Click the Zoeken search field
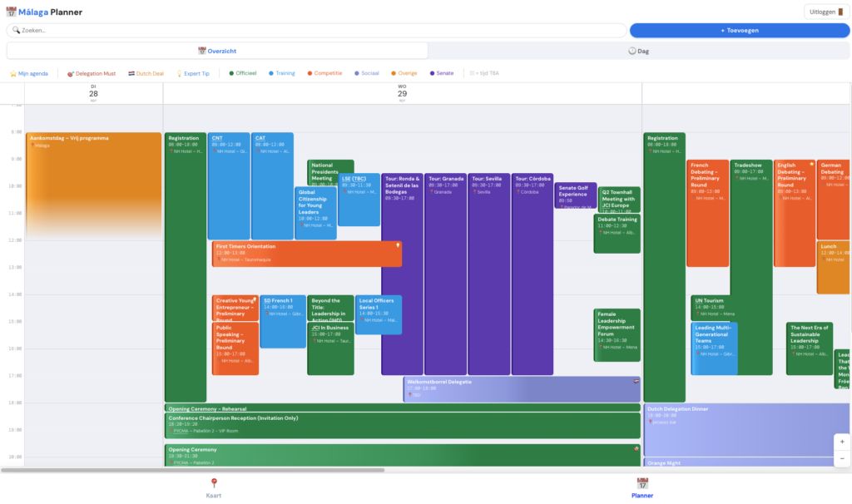This screenshot has height=504, width=852. [x=316, y=30]
